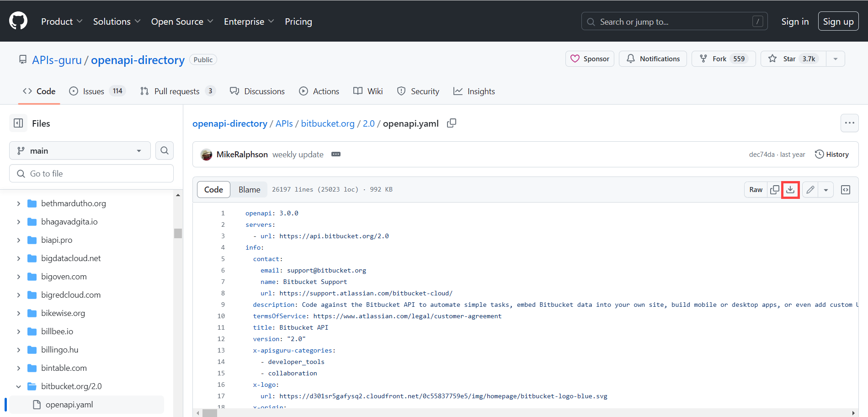
Task: Collapse the file tree panel icon
Action: [18, 123]
